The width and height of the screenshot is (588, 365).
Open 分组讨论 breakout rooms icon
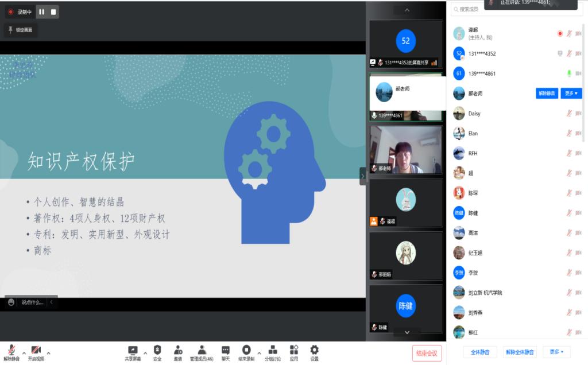pos(273,350)
